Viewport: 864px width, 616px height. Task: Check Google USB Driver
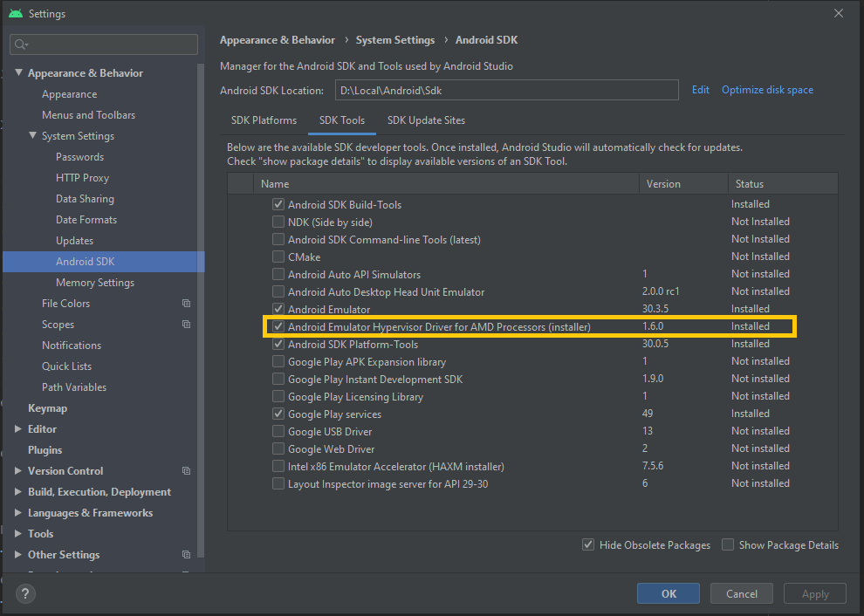(278, 431)
